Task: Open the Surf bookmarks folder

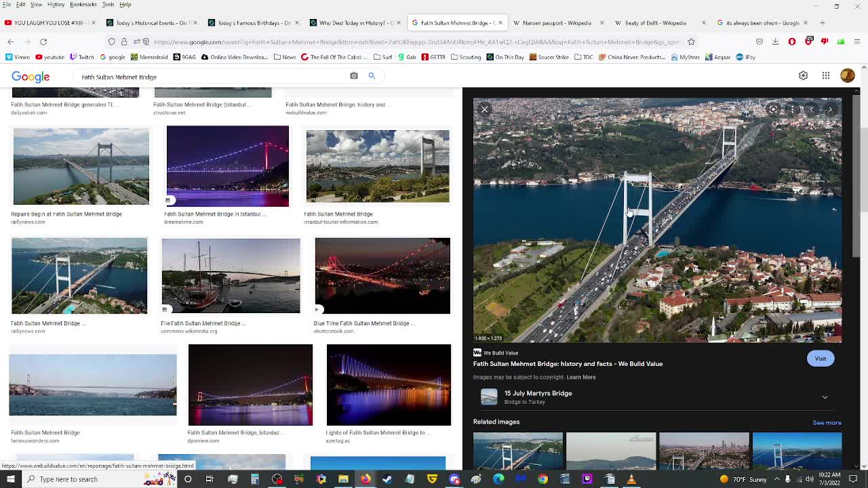Action: tap(383, 57)
